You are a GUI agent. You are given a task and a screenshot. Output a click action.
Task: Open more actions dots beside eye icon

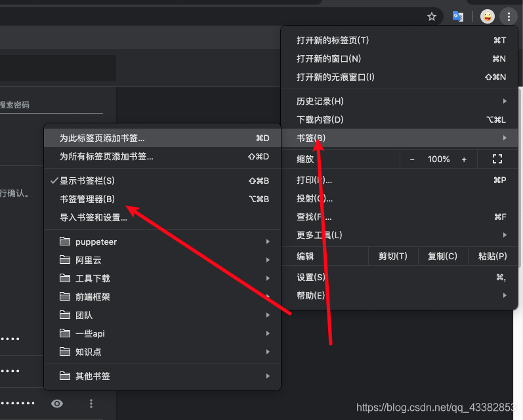91,404
